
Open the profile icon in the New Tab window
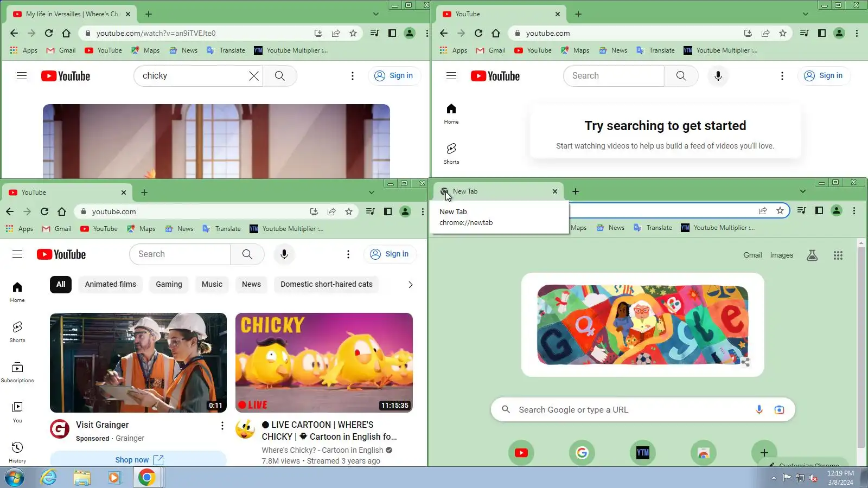837,210
